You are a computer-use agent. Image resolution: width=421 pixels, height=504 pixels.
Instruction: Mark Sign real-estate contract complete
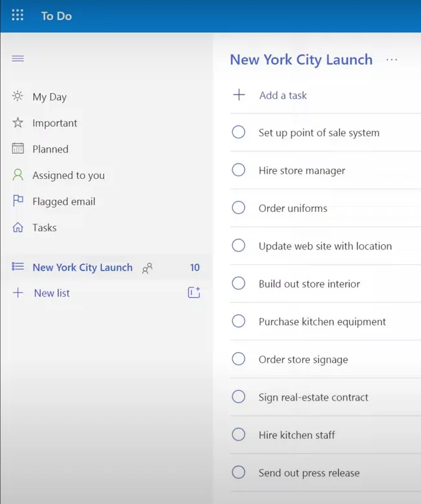[x=239, y=397]
